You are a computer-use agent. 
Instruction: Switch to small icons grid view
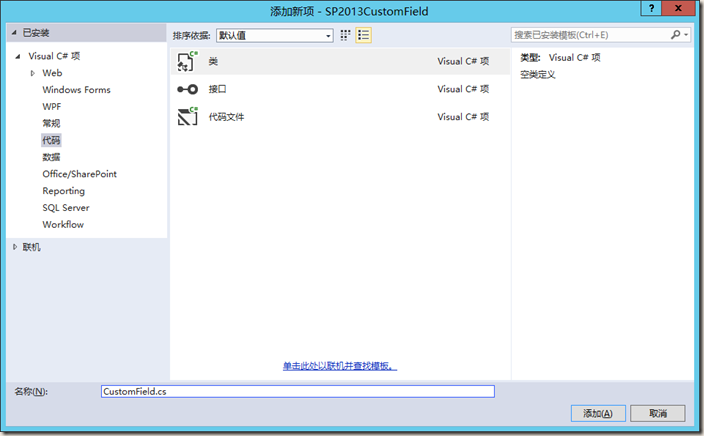tap(346, 35)
